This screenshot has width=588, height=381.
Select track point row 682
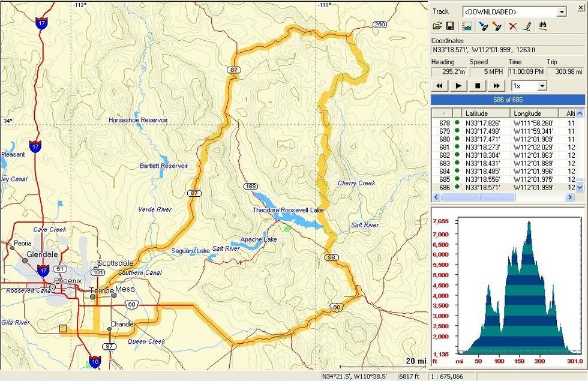pos(503,155)
